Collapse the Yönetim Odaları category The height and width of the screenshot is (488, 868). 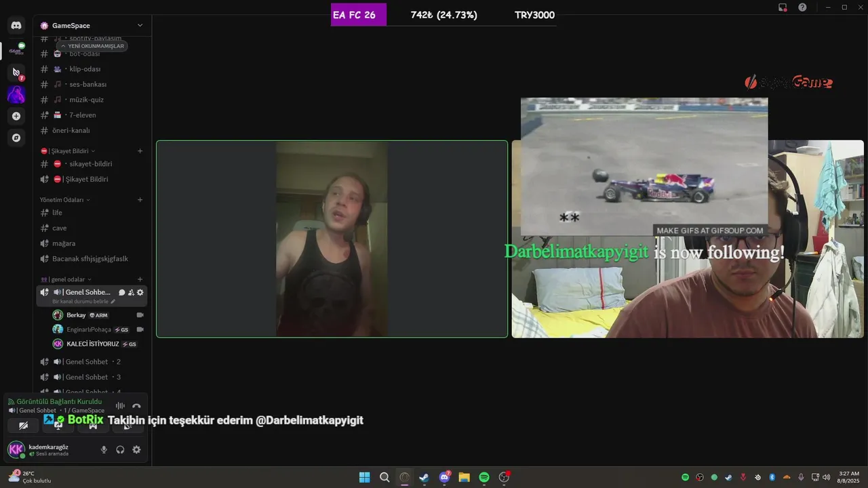click(65, 200)
